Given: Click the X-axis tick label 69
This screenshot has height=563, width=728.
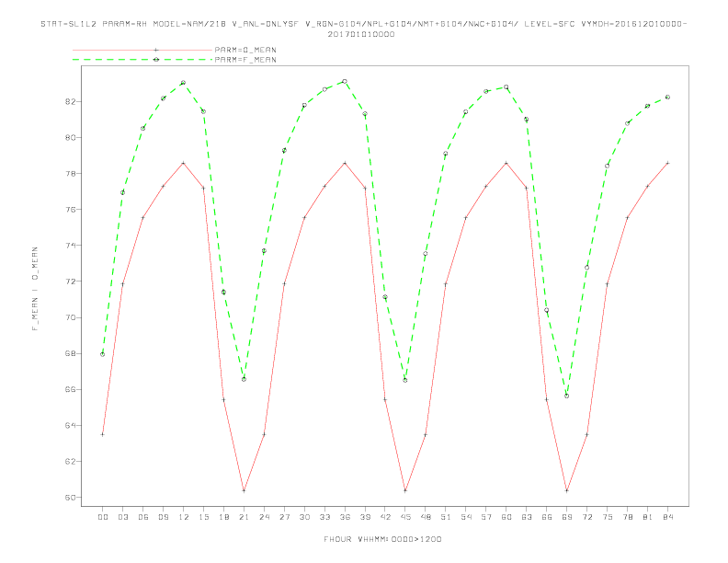Looking at the screenshot, I should [567, 517].
